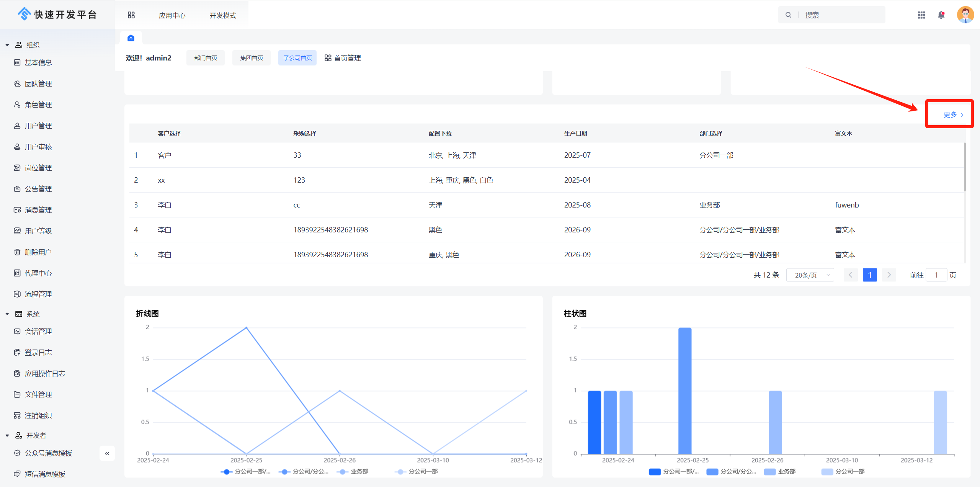This screenshot has height=487, width=980.
Task: Click the four-squares icon beside 应用中心
Action: point(131,15)
